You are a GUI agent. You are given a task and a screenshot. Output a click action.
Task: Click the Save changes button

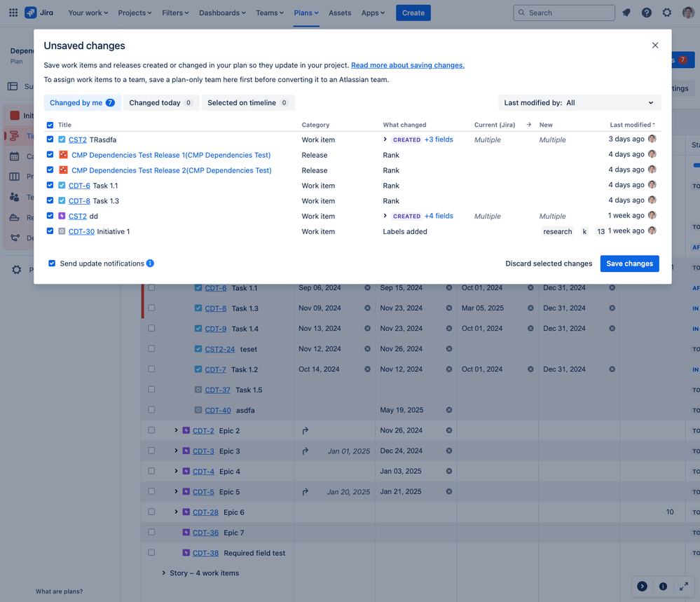click(x=629, y=264)
